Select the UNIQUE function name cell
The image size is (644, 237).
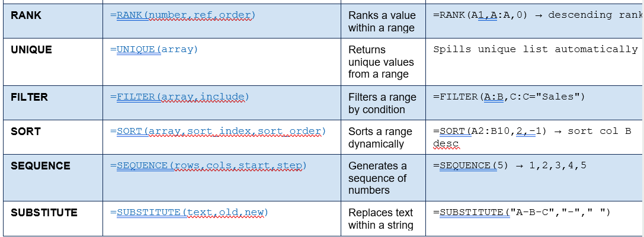53,62
